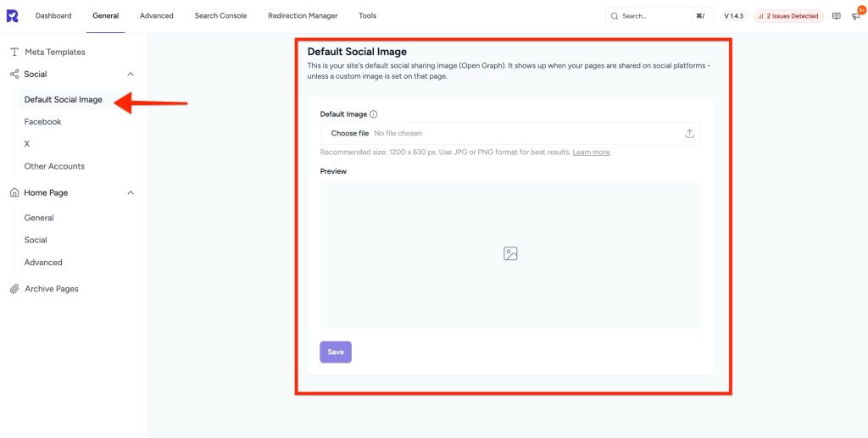Click the Default Social Image heading

pyautogui.click(x=357, y=52)
